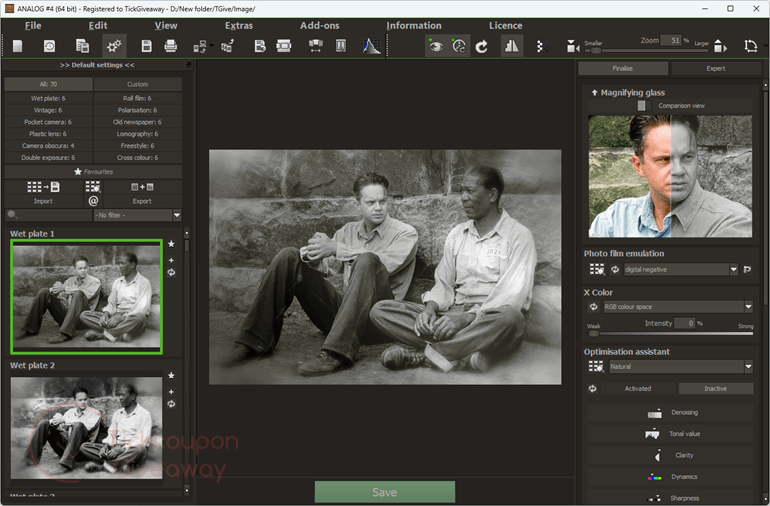This screenshot has width=770, height=506.
Task: Open the Add-ons menu
Action: [x=320, y=26]
